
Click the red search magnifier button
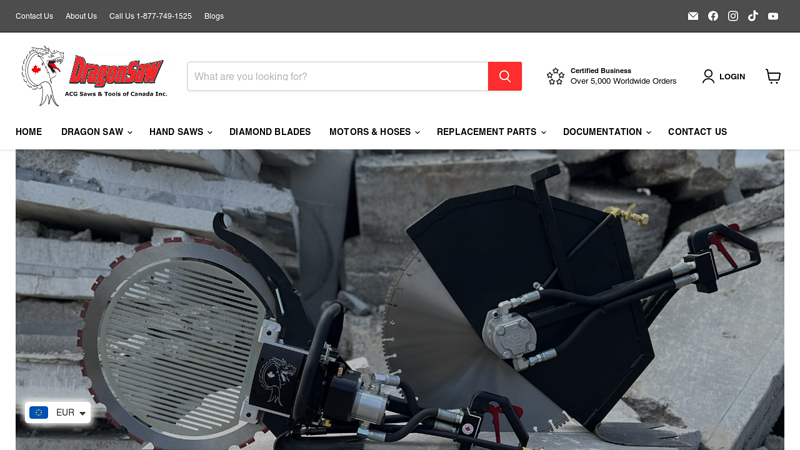[x=505, y=76]
